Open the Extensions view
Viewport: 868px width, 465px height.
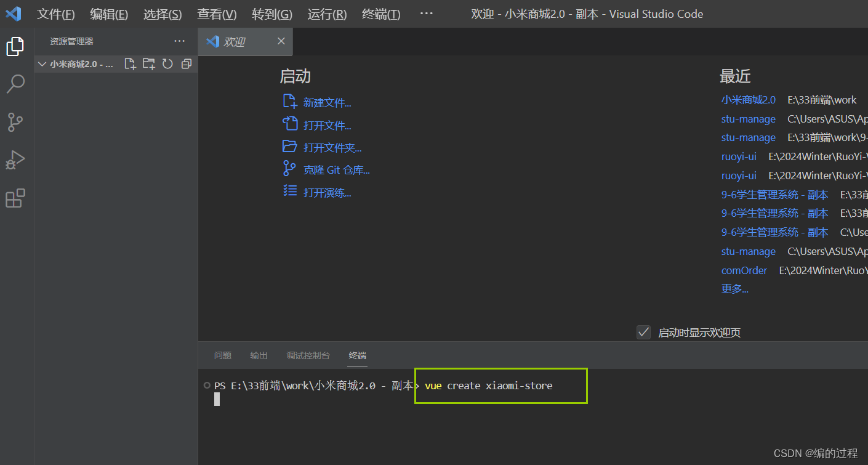point(15,198)
